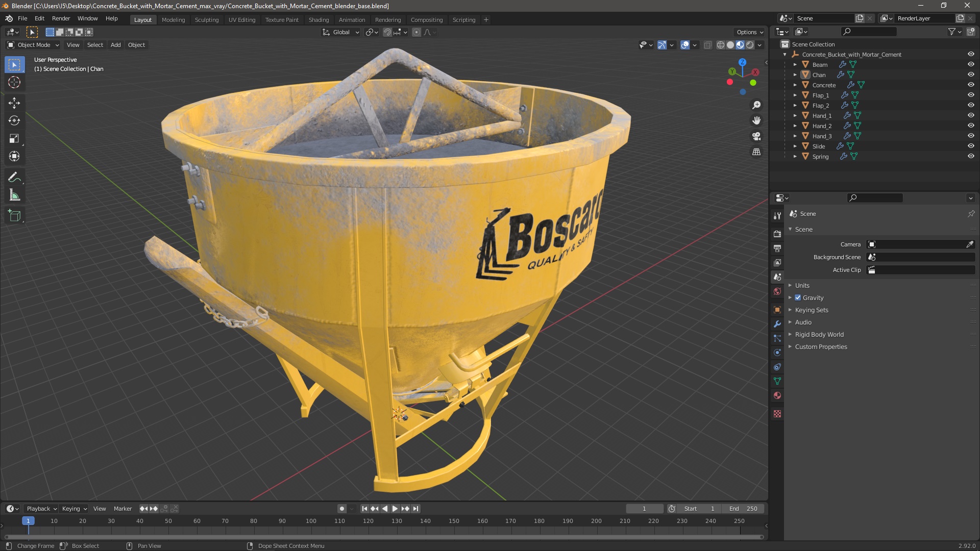
Task: Open Global transform orientation dropdown
Action: 341,32
